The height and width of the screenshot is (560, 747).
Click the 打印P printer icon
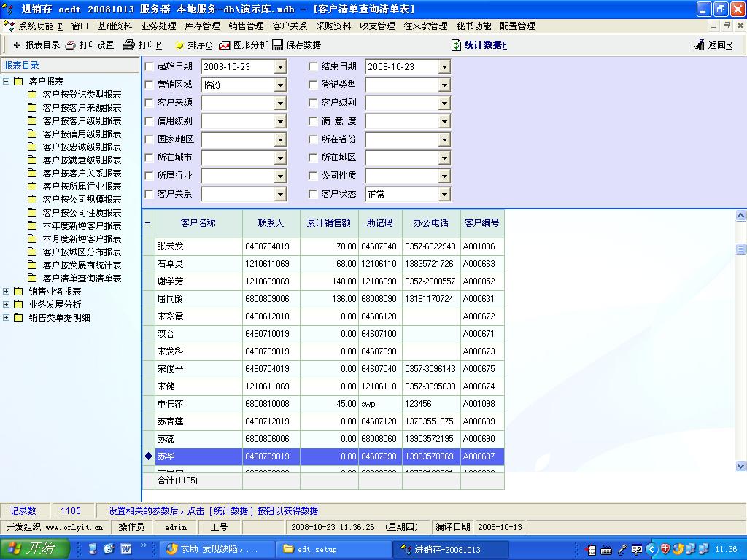(128, 45)
